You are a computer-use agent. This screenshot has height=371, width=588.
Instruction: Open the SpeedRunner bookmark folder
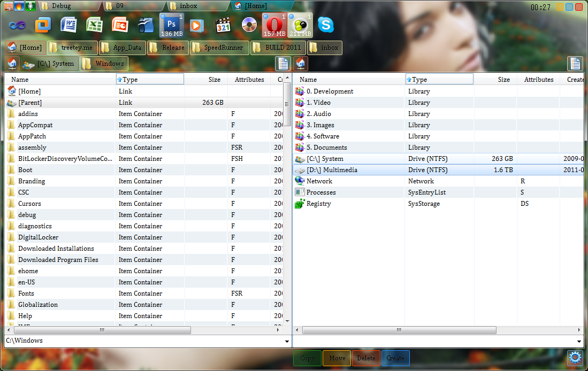tap(220, 48)
